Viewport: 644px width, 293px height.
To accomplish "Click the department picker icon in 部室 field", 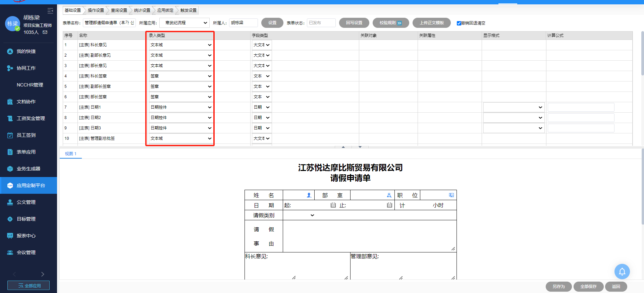I will pos(389,195).
